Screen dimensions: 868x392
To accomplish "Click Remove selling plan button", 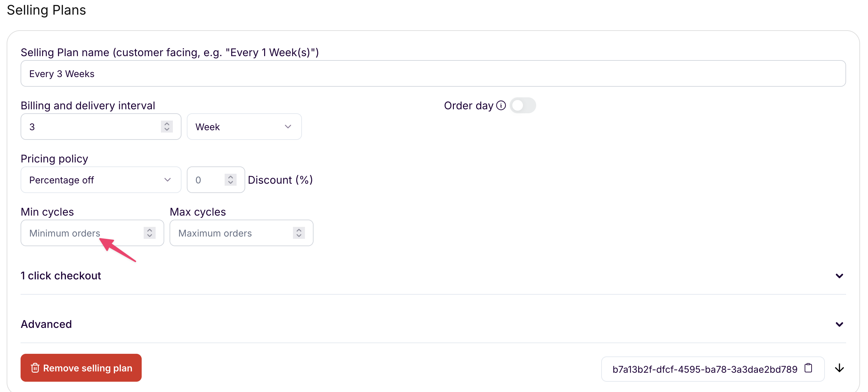I will pyautogui.click(x=81, y=368).
